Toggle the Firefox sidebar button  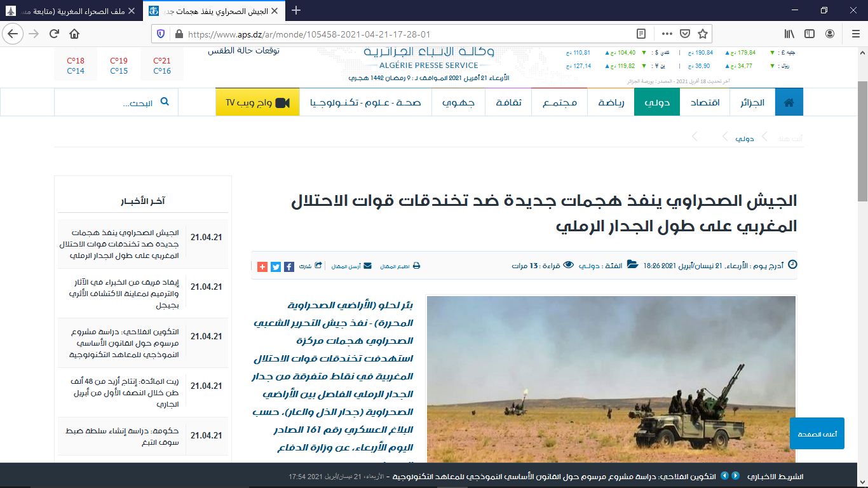809,34
